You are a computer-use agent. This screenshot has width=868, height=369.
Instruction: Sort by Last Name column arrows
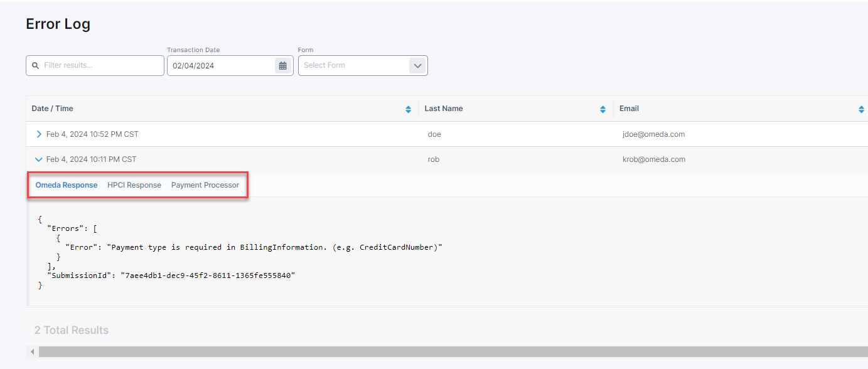coord(603,109)
